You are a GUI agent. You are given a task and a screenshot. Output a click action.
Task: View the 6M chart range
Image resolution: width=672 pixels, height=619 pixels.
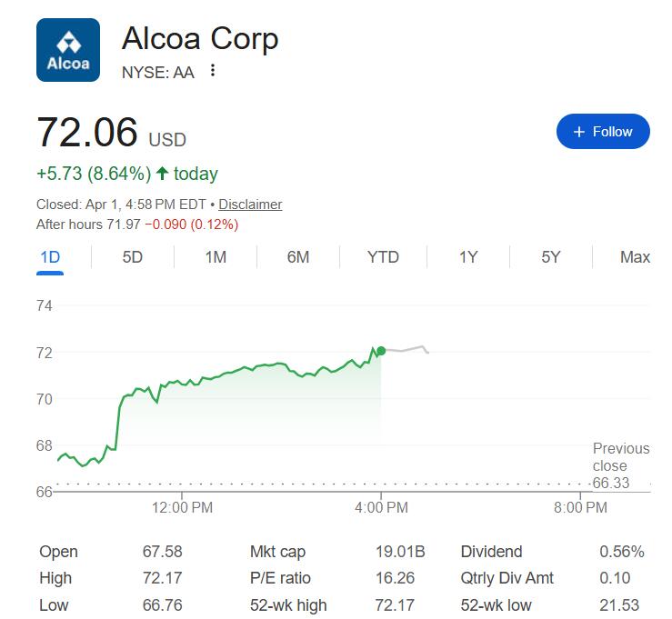point(298,257)
